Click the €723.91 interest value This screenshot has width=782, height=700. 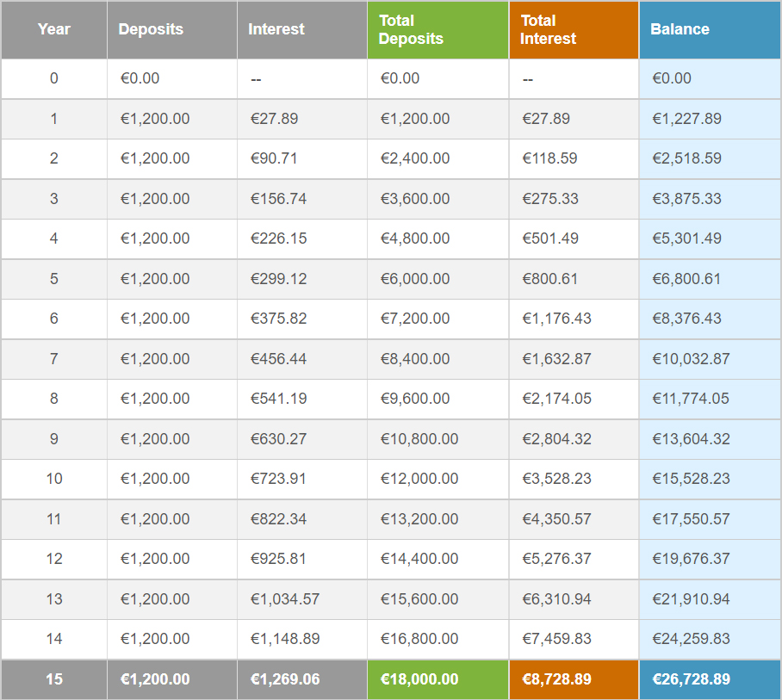click(x=278, y=479)
